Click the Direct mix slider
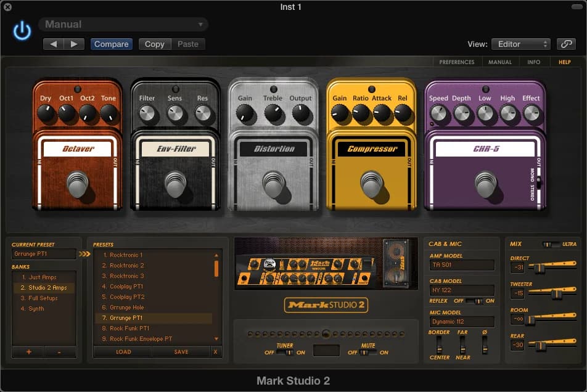 point(538,267)
